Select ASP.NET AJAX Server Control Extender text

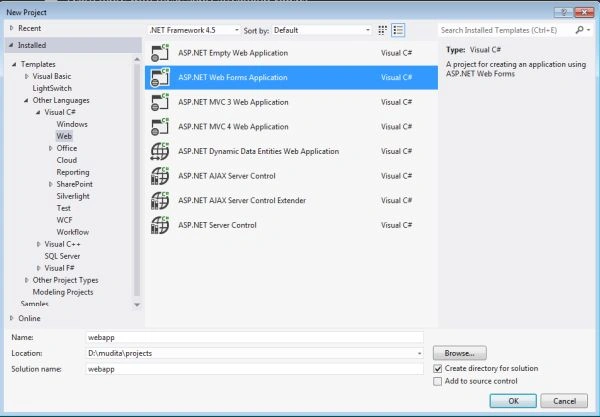242,200
